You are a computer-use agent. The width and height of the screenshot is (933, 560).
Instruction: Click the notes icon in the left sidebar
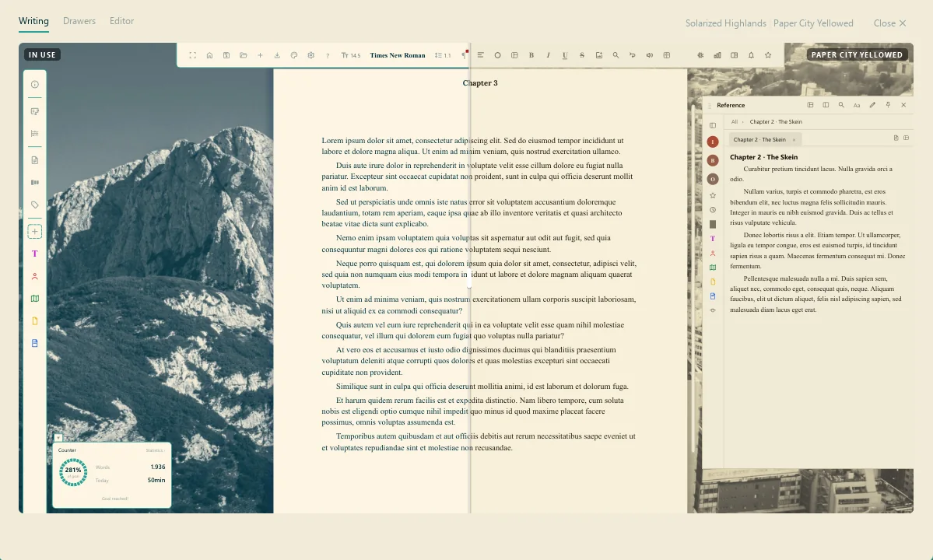34,111
